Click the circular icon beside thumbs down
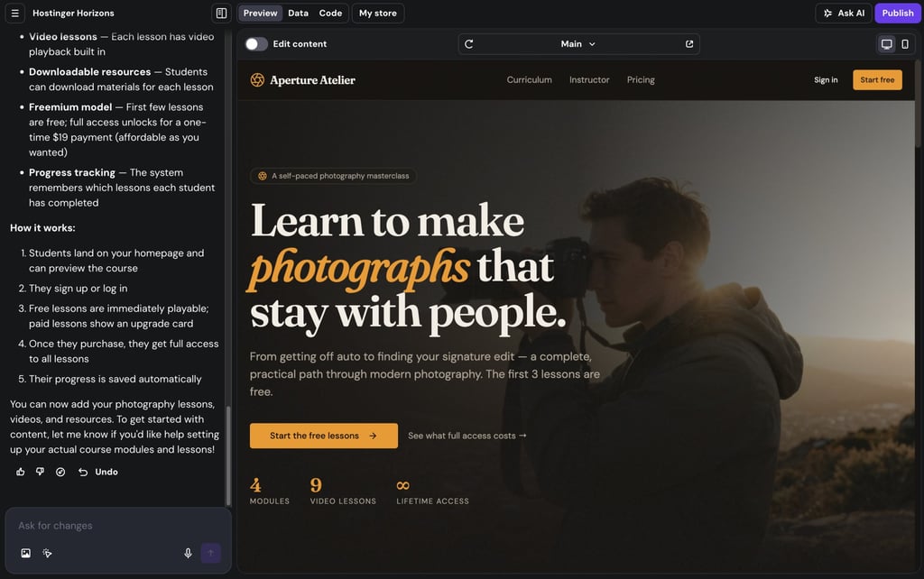Viewport: 924px width, 579px height. point(60,472)
